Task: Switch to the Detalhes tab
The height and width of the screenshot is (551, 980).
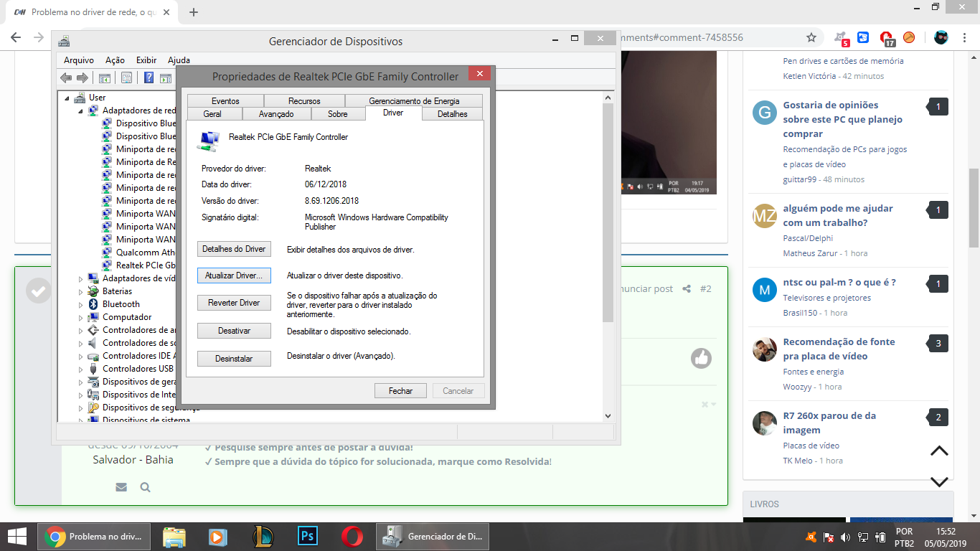Action: point(452,113)
